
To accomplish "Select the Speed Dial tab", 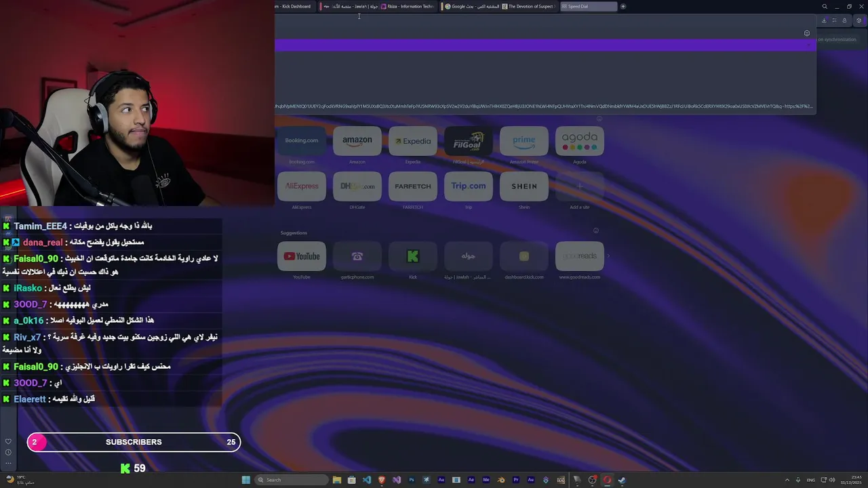I will click(x=589, y=6).
